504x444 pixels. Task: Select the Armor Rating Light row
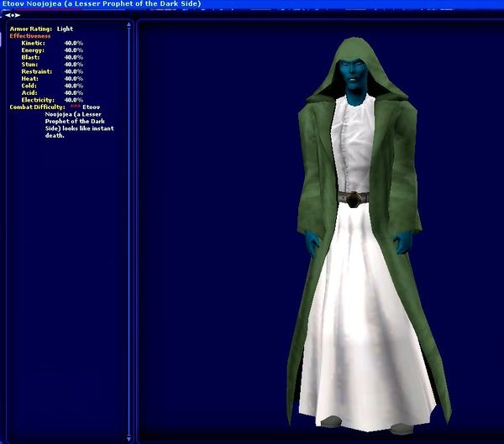[x=41, y=29]
